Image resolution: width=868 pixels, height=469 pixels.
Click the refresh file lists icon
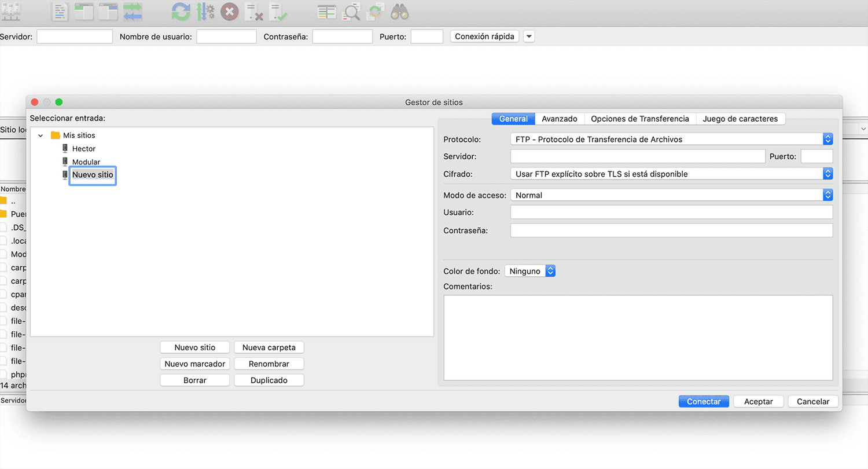[x=181, y=12]
